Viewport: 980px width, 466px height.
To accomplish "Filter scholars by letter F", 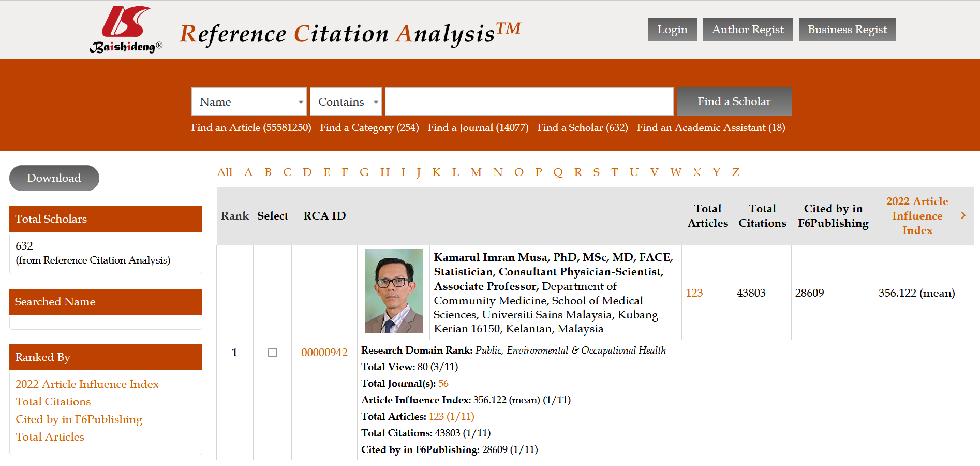I will point(345,172).
